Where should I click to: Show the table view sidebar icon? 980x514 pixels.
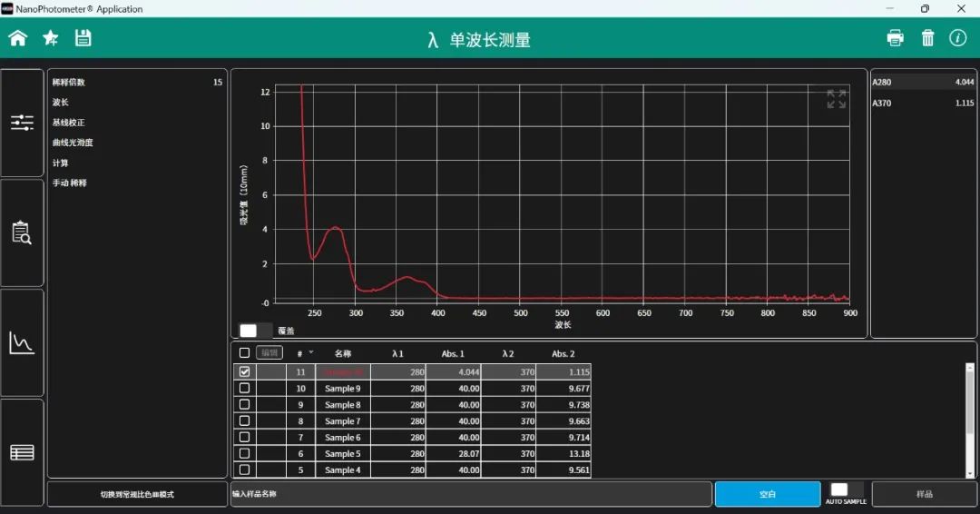(x=22, y=452)
